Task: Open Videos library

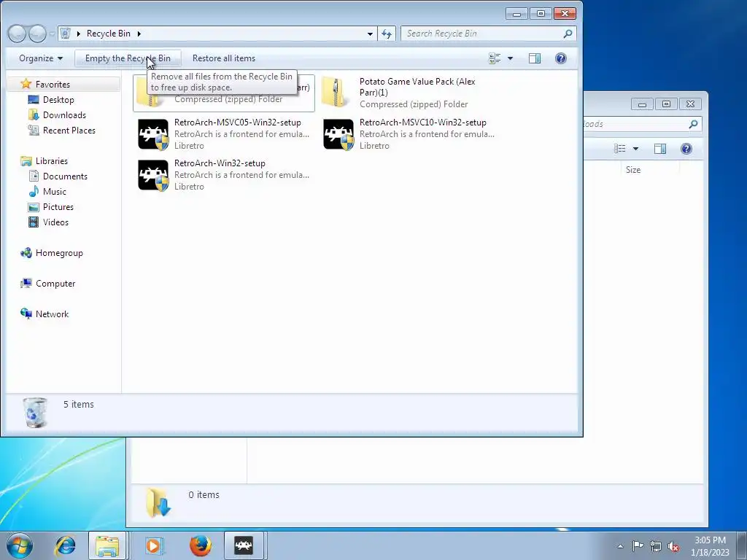Action: 55,222
